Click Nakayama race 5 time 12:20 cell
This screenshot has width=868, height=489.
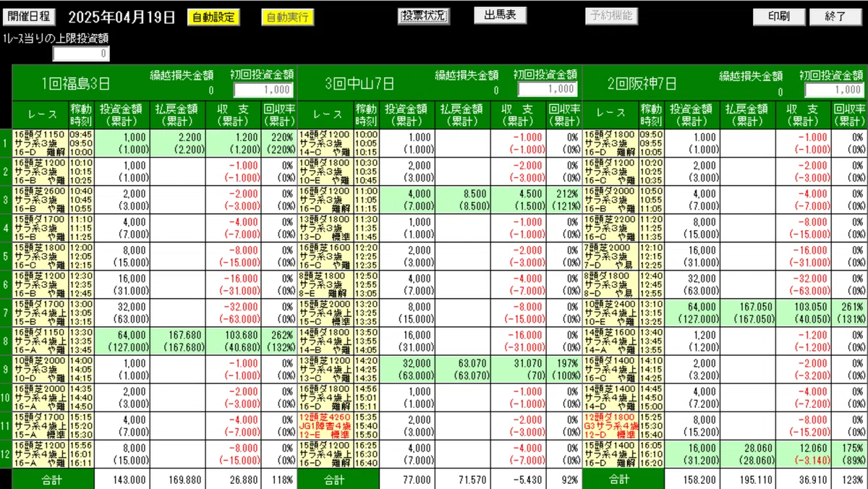[x=366, y=255]
